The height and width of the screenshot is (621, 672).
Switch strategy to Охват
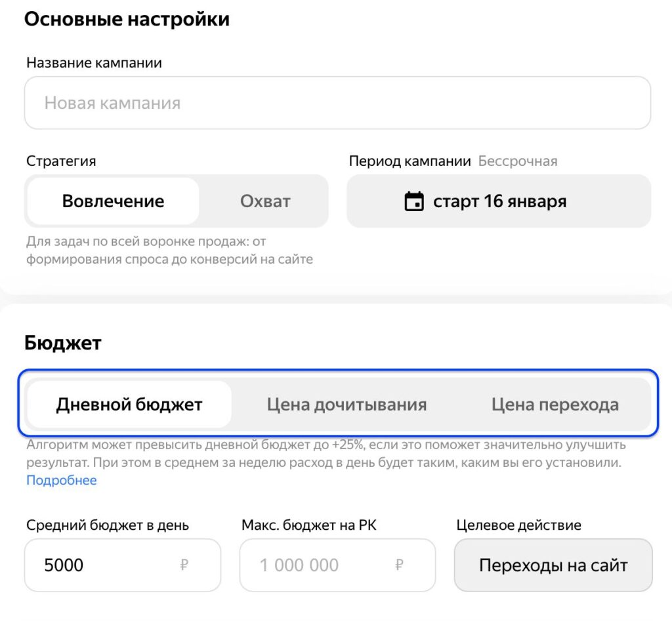click(265, 201)
